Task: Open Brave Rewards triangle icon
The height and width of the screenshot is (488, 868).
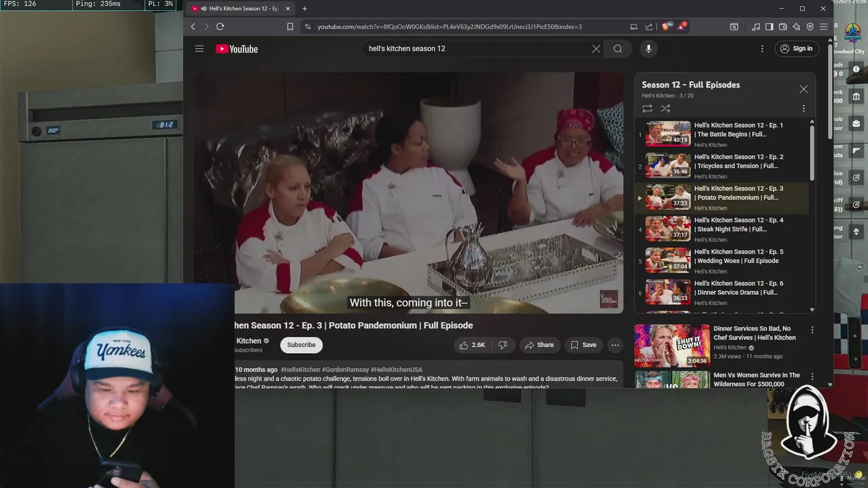Action: pyautogui.click(x=681, y=26)
